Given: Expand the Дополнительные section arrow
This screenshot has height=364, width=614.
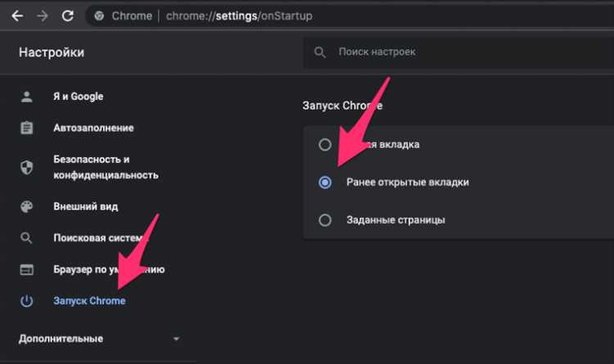Looking at the screenshot, I should tap(175, 339).
